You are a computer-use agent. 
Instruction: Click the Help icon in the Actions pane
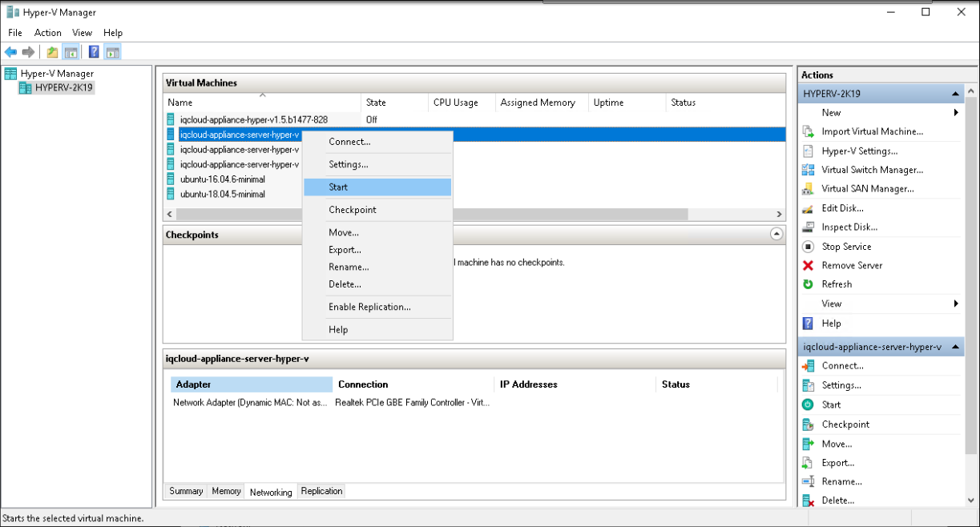[x=808, y=324]
